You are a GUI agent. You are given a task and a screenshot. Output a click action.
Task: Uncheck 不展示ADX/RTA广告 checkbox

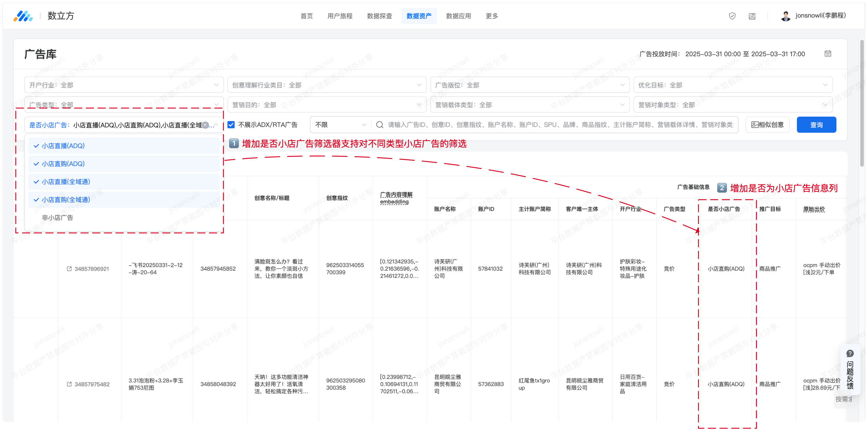[231, 125]
